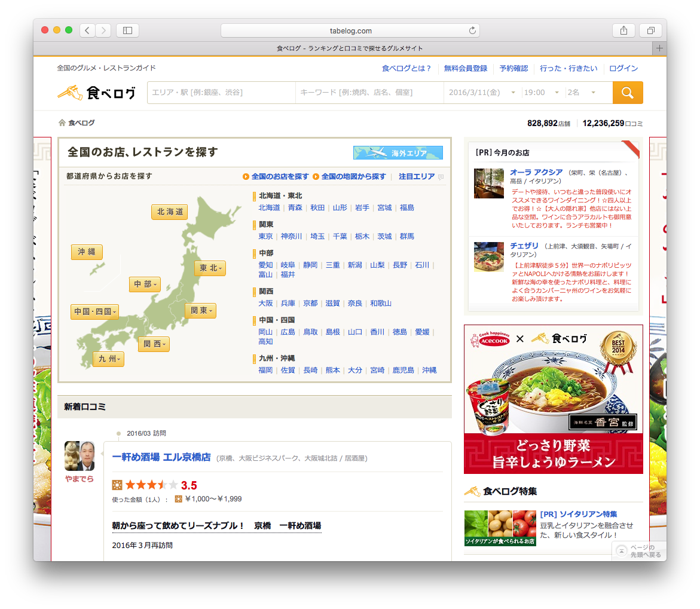The image size is (700, 609).
Task: Open the やまでら reviewer name link
Action: coord(80,479)
